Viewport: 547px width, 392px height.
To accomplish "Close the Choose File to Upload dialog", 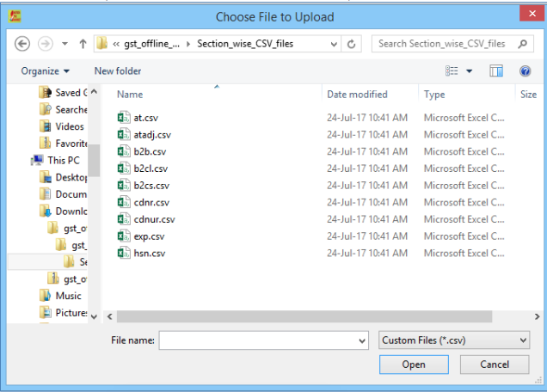I will (532, 14).
